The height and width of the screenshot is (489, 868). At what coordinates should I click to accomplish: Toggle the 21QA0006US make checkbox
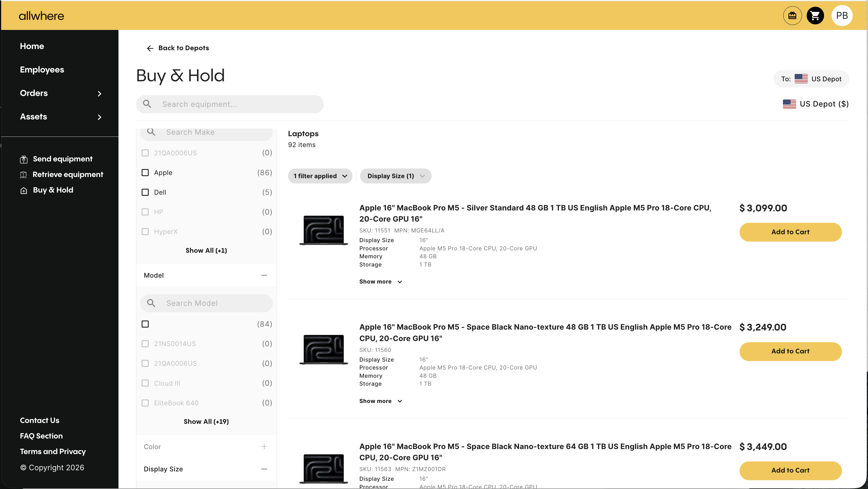pyautogui.click(x=145, y=153)
